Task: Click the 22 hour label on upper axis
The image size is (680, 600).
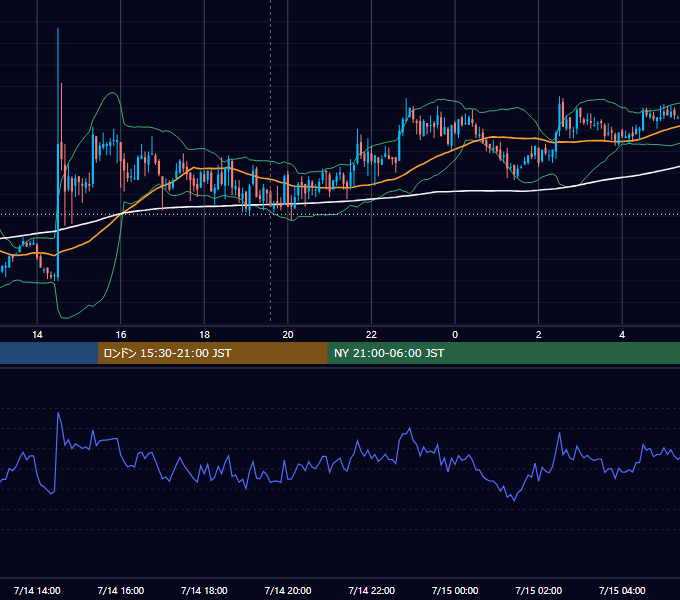Action: tap(371, 335)
